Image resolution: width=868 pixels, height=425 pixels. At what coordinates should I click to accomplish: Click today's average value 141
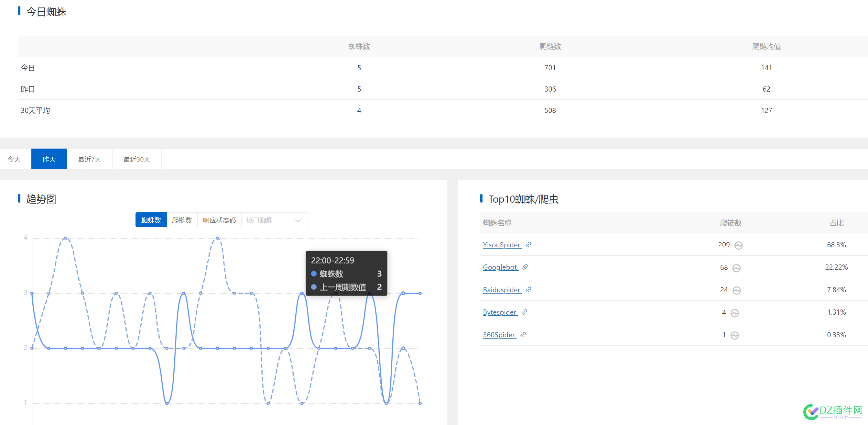(x=766, y=67)
